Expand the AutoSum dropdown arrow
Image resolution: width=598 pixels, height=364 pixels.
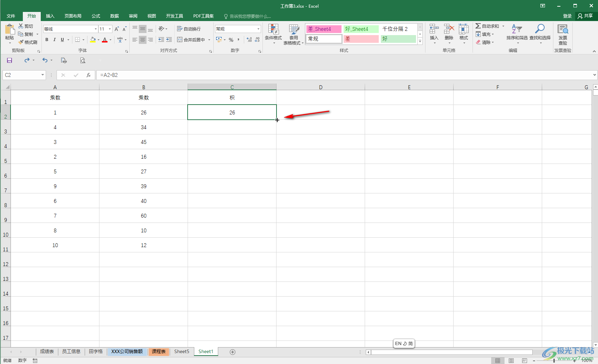(x=503, y=26)
